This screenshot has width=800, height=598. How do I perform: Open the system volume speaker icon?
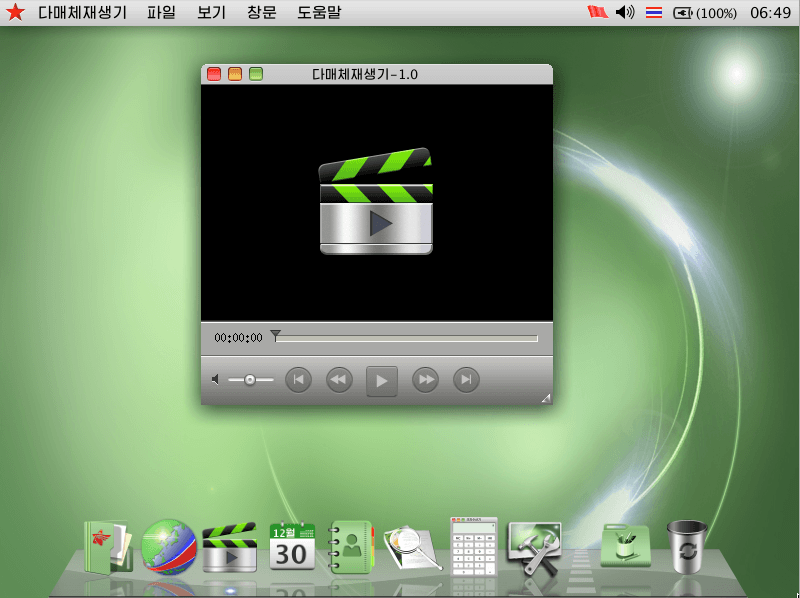625,12
